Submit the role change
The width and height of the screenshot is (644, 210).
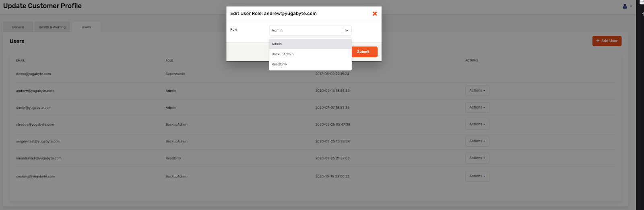click(363, 52)
